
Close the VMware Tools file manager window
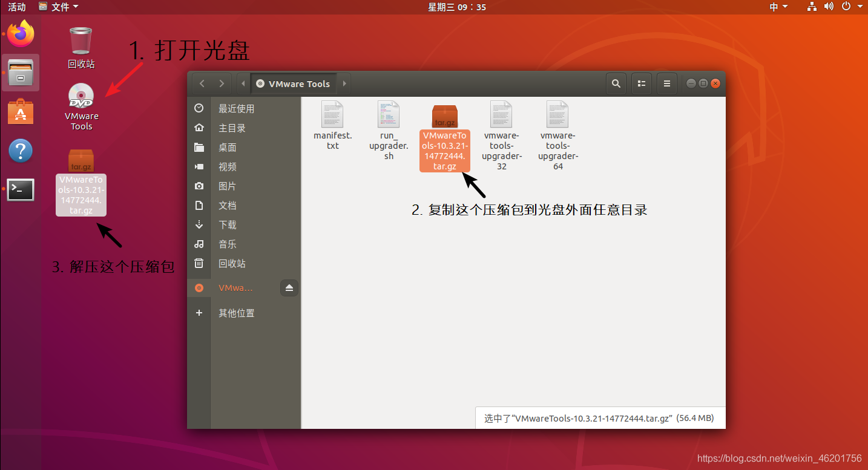click(715, 83)
